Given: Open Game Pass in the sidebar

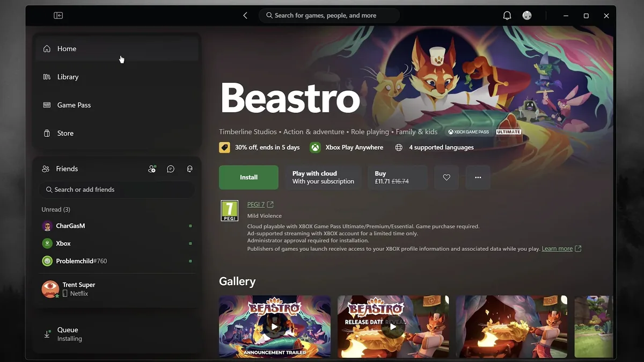Looking at the screenshot, I should click(x=117, y=105).
